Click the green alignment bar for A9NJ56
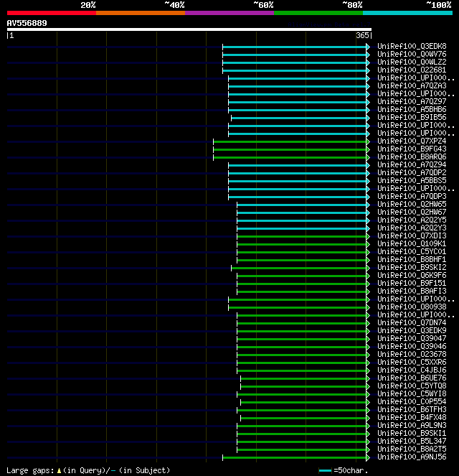Viewport: 459px width, 476px height. [x=294, y=457]
